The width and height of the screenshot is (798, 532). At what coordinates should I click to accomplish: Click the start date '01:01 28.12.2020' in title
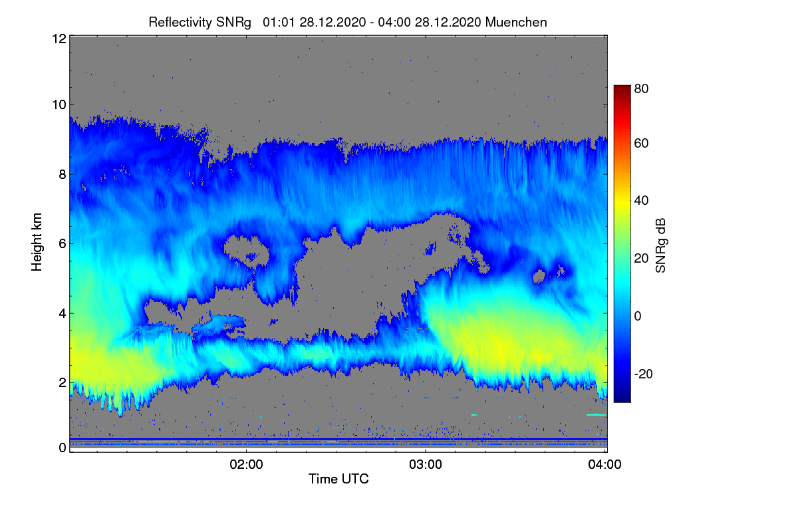[314, 22]
